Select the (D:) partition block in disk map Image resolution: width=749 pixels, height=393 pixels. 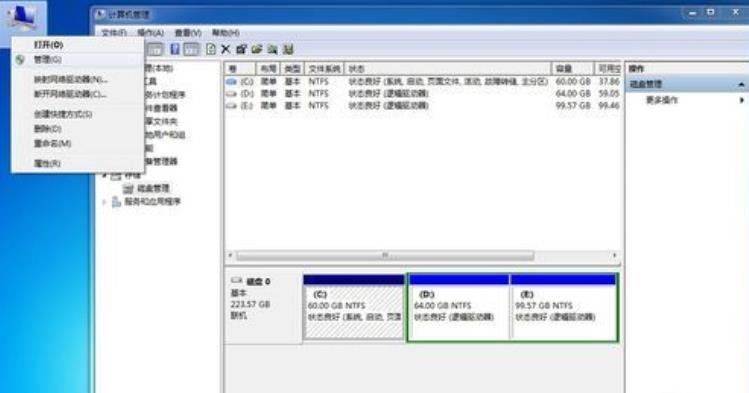[459, 308]
